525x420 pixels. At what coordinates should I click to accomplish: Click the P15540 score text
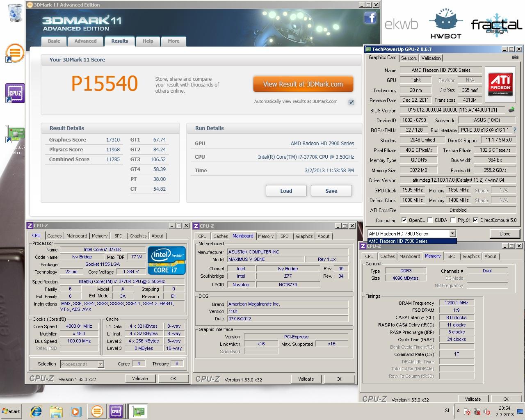pos(104,84)
